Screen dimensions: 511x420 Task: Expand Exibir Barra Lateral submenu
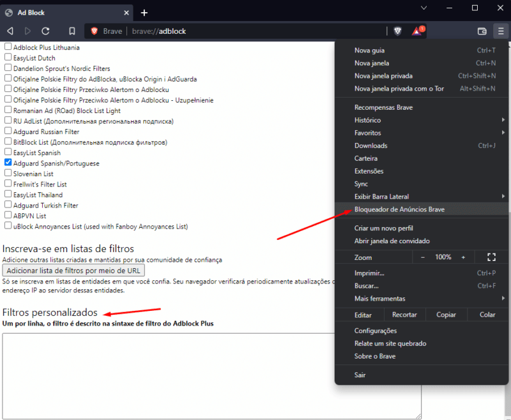click(x=422, y=197)
